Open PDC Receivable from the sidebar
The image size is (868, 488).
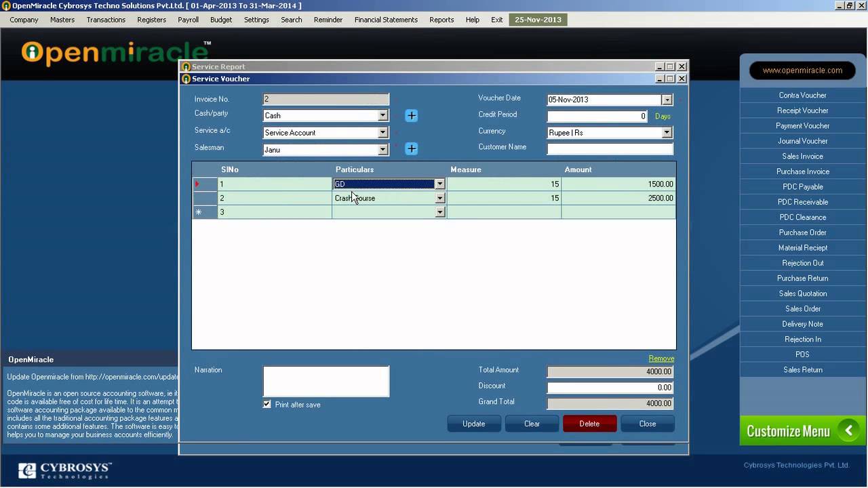pos(803,202)
